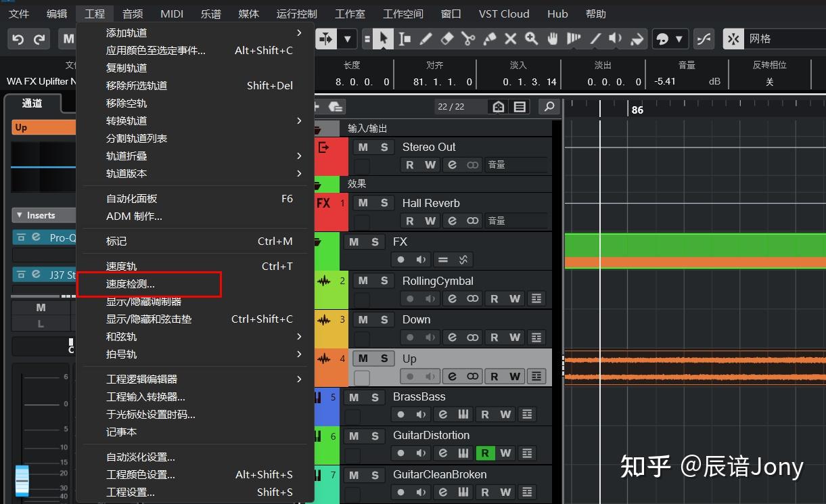The height and width of the screenshot is (504, 826).
Task: Enable monitor on GuitarDistortion track
Action: (x=421, y=453)
